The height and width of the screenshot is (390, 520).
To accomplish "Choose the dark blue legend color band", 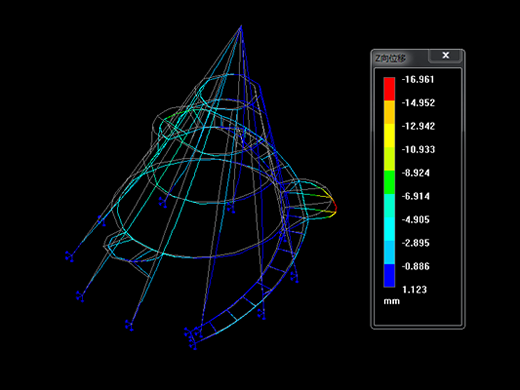I will [389, 275].
